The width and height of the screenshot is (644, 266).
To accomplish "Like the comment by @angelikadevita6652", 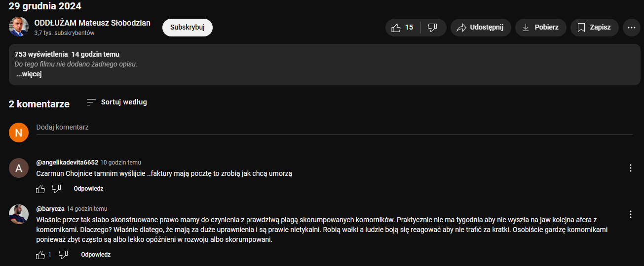I will [40, 189].
